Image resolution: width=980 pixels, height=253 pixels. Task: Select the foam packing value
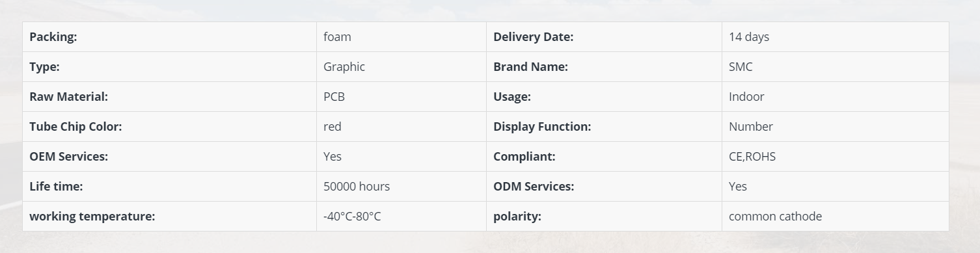(337, 37)
